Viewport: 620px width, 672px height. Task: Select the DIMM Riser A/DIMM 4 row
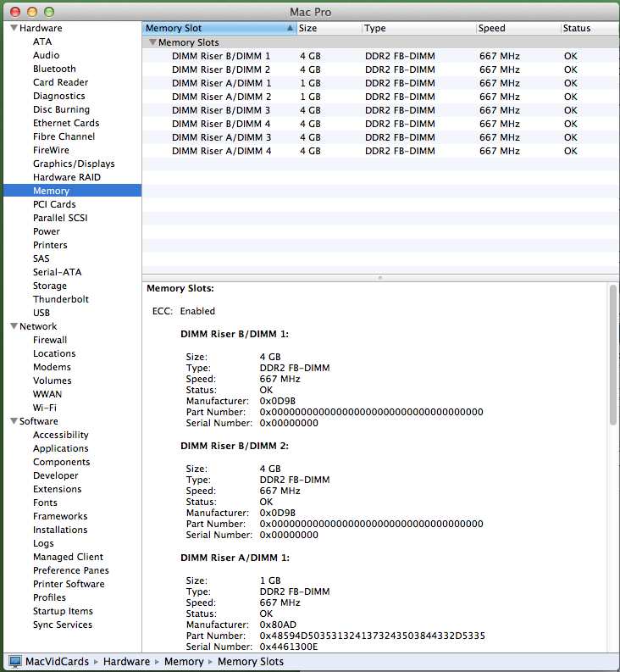tap(380, 151)
